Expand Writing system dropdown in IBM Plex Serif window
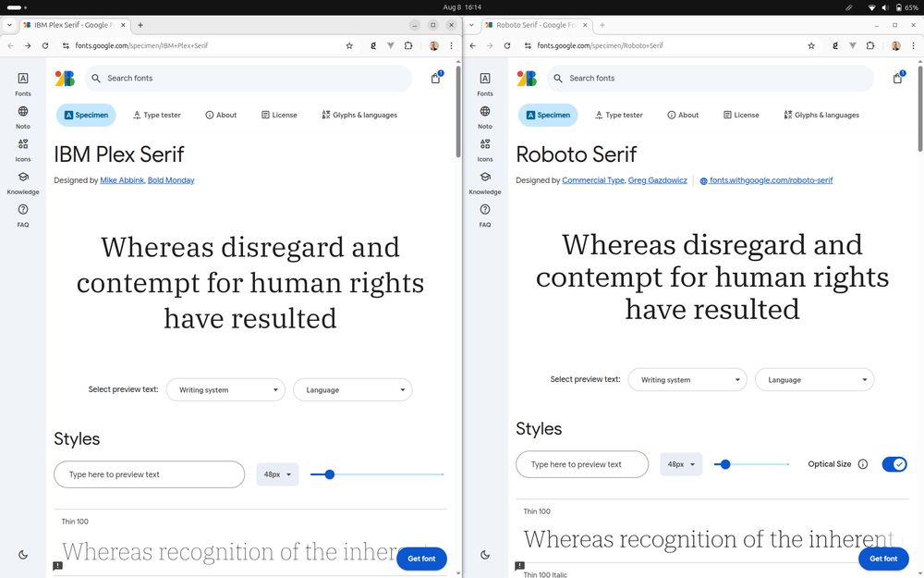 pyautogui.click(x=225, y=390)
